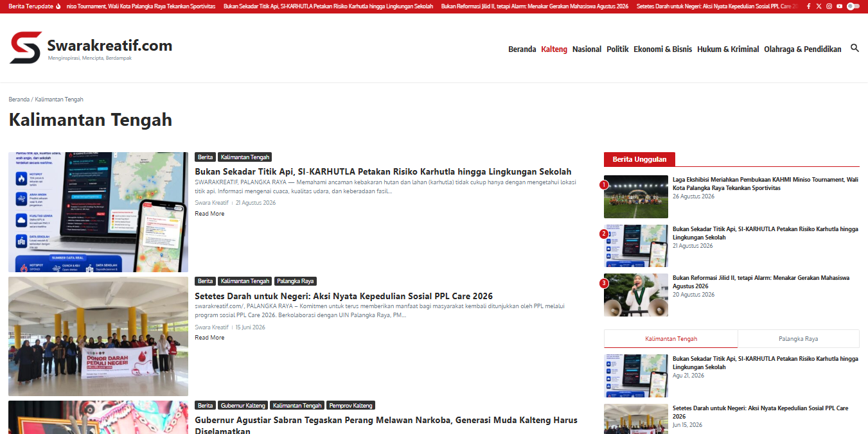Open the Kalteng menu item
This screenshot has height=434, width=868.
point(554,49)
